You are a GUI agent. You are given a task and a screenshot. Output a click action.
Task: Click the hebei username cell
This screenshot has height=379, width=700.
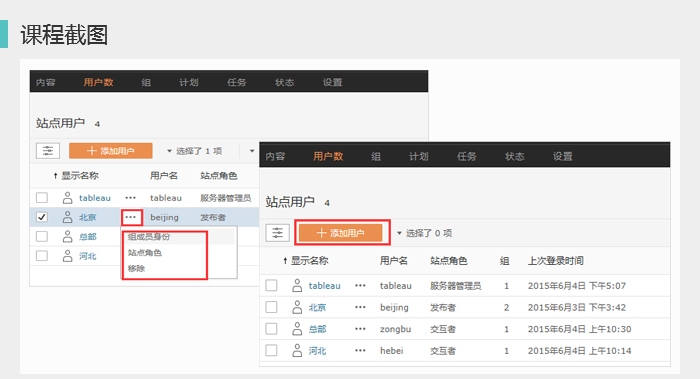(392, 350)
